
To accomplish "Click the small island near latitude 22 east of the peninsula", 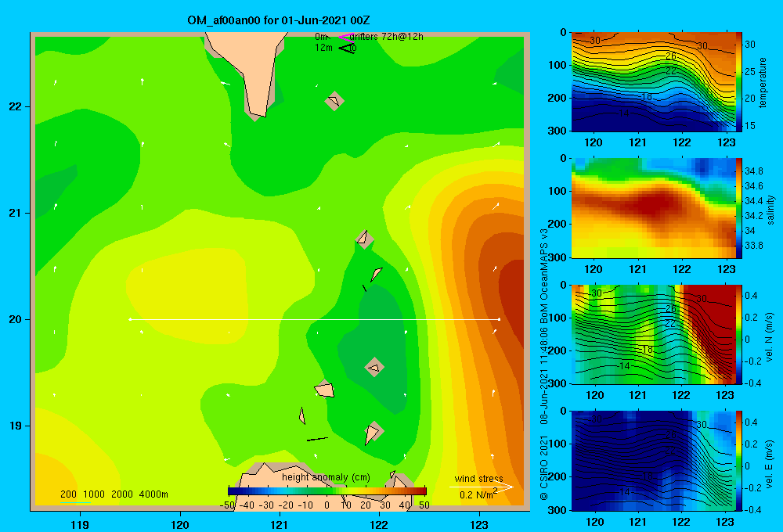I will pyautogui.click(x=334, y=101).
